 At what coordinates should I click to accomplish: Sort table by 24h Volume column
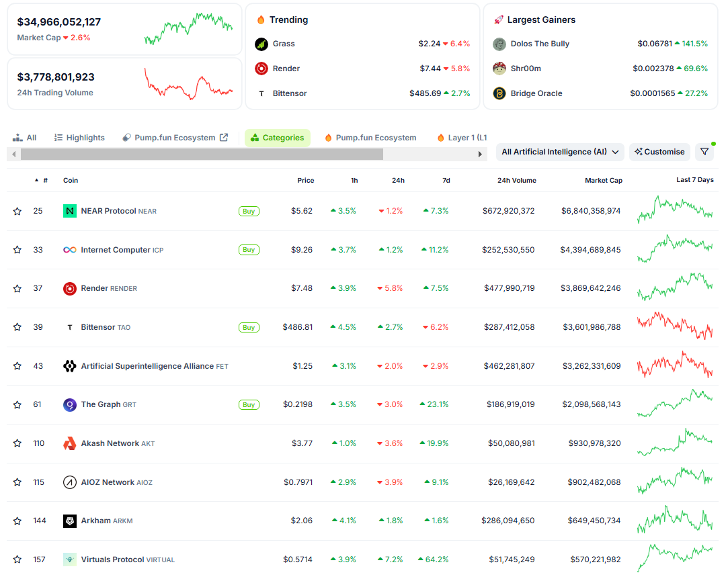(x=517, y=181)
